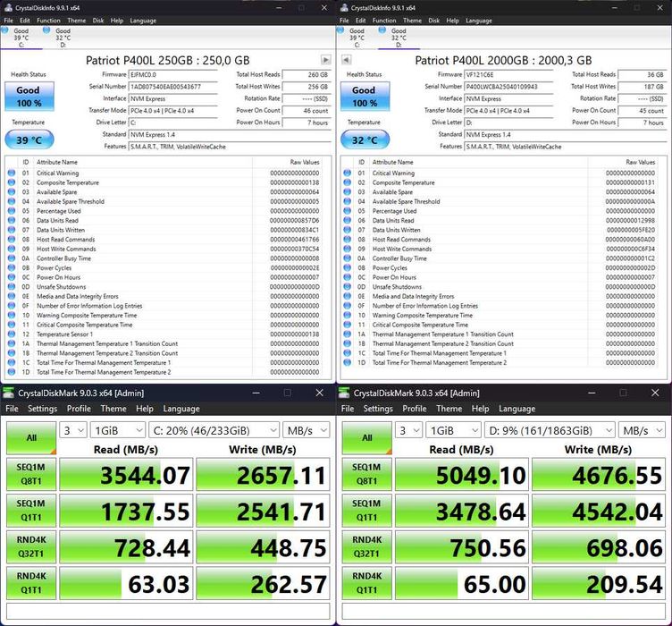The width and height of the screenshot is (672, 626).
Task: Open drive dropdown showing C: 20% (46/233GiB)
Action: [214, 430]
